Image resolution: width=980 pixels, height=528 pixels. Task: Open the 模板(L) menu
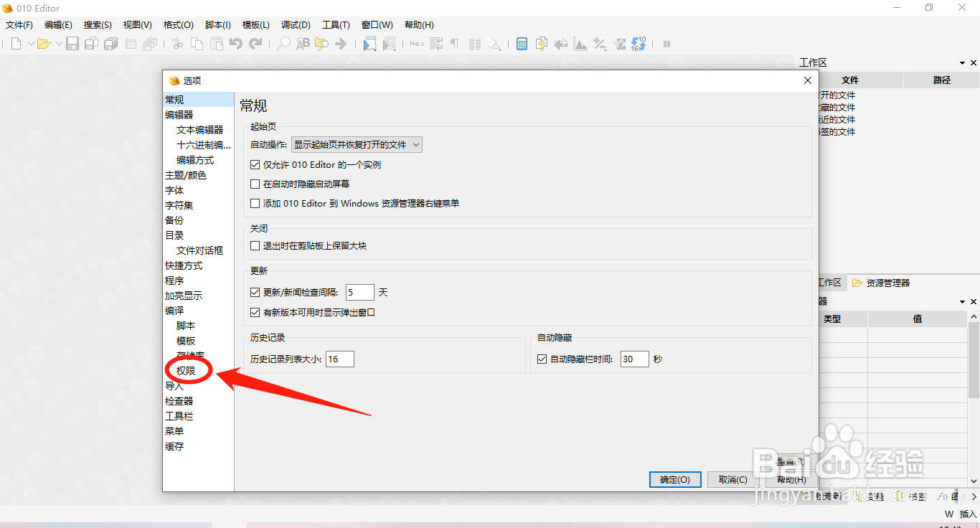[256, 24]
